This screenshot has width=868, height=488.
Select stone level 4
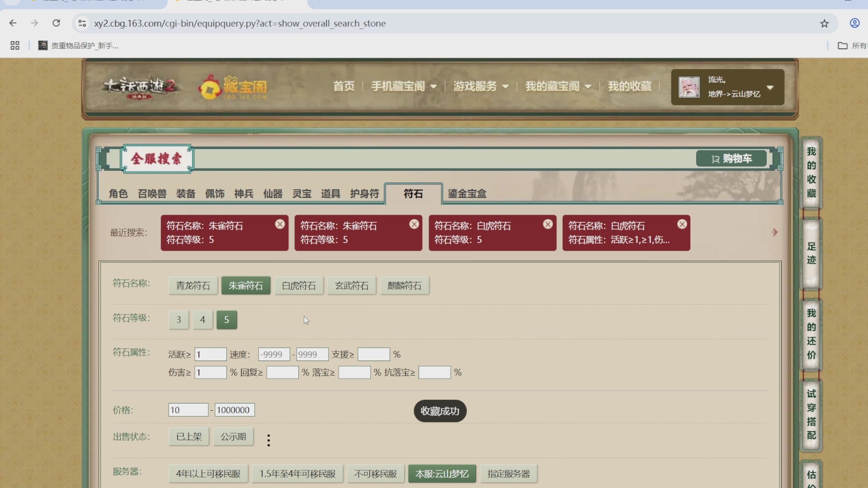[x=203, y=320]
